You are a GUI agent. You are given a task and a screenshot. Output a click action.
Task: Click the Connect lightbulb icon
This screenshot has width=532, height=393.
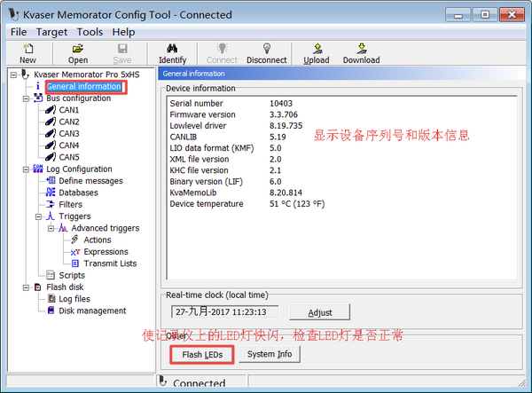[x=223, y=49]
